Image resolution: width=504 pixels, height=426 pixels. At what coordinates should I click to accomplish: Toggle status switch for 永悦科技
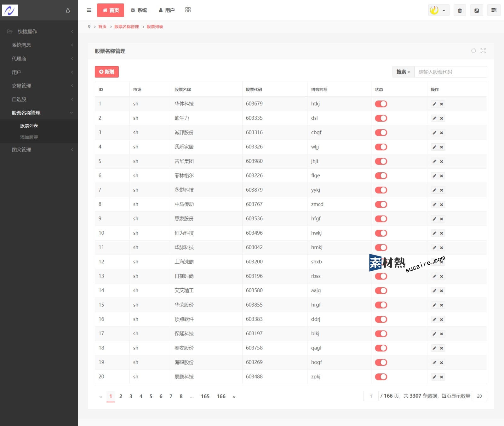coord(381,190)
